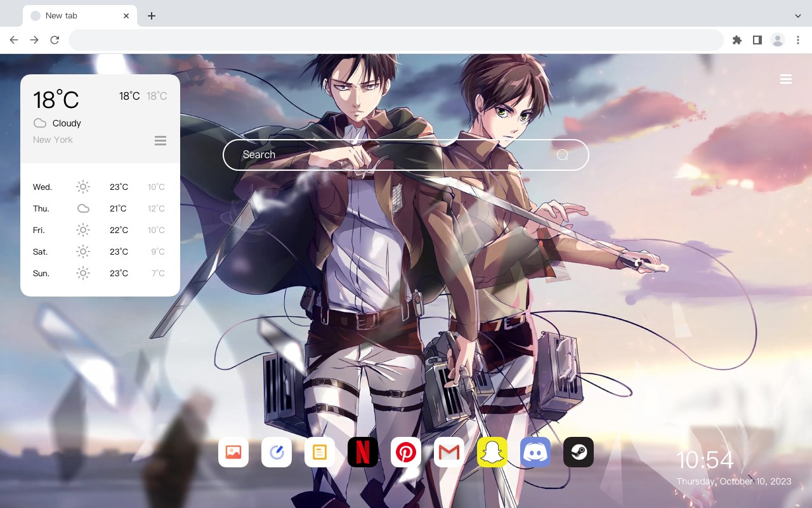
Task: Click the sunny icon for Wed.
Action: (x=83, y=187)
